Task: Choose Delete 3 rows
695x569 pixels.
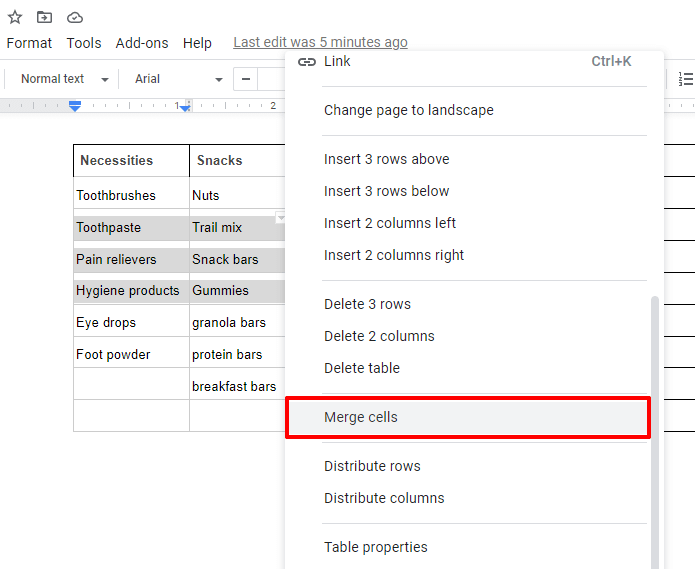Action: point(469,304)
